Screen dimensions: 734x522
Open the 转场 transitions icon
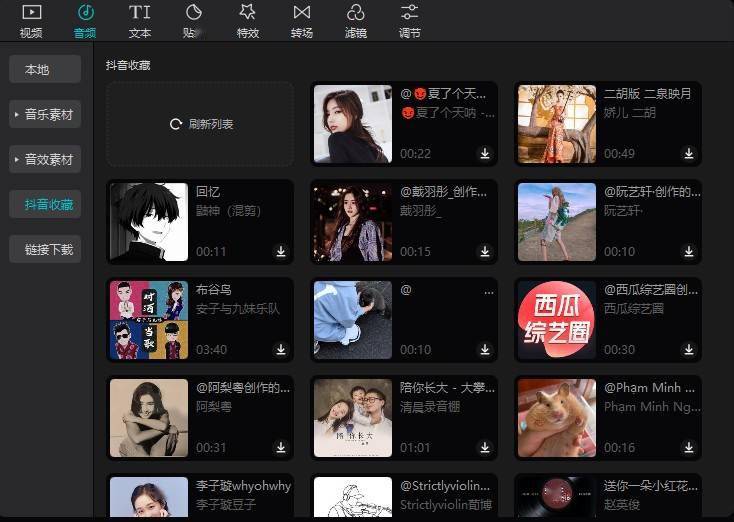pyautogui.click(x=301, y=13)
